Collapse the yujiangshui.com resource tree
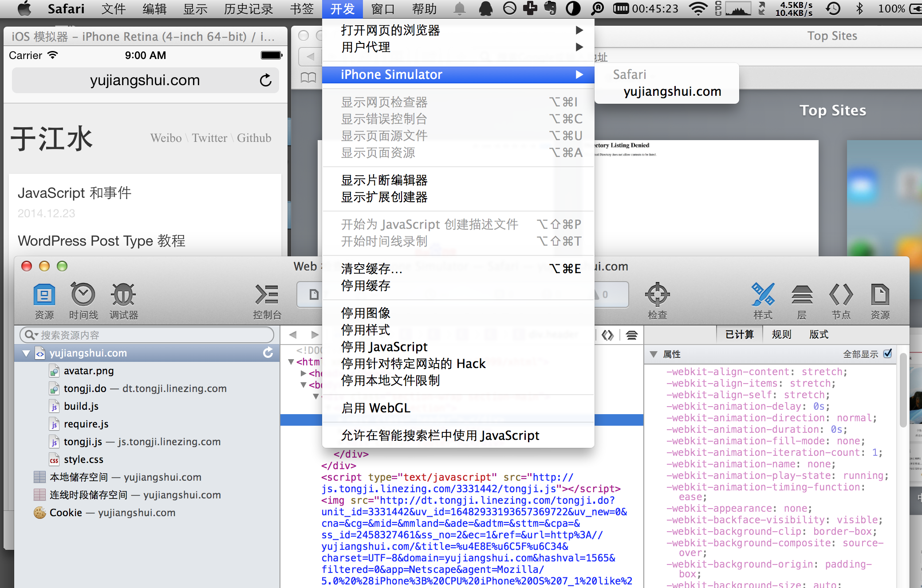The width and height of the screenshot is (922, 588). pyautogui.click(x=26, y=353)
